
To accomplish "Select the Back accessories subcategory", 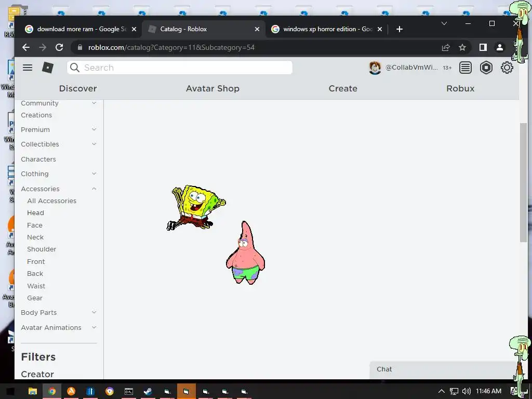I will coord(35,273).
